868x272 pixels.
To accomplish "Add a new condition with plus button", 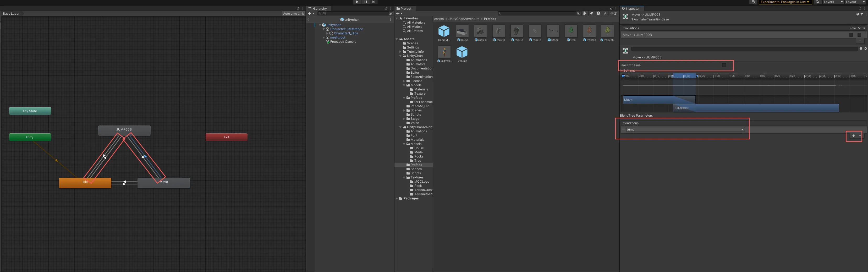I will 854,136.
